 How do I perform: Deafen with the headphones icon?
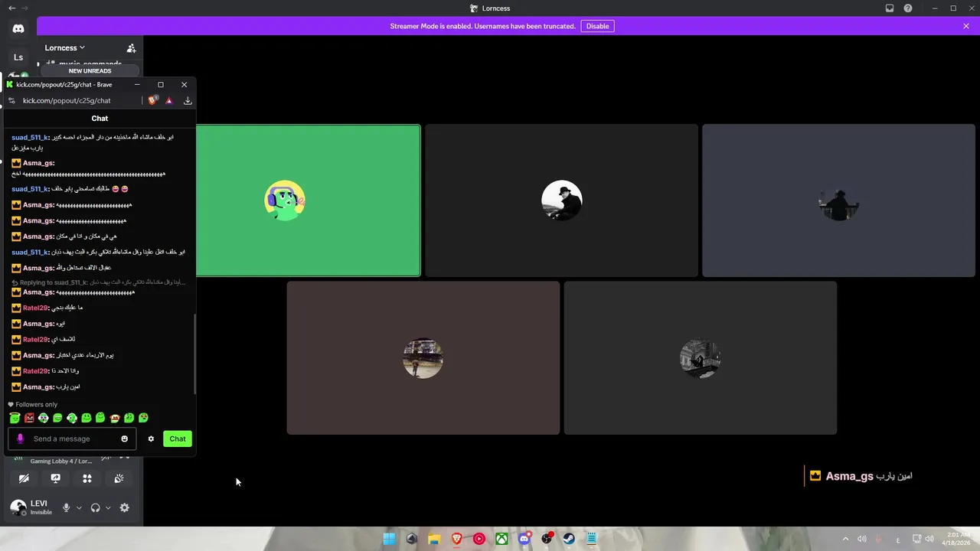click(96, 507)
